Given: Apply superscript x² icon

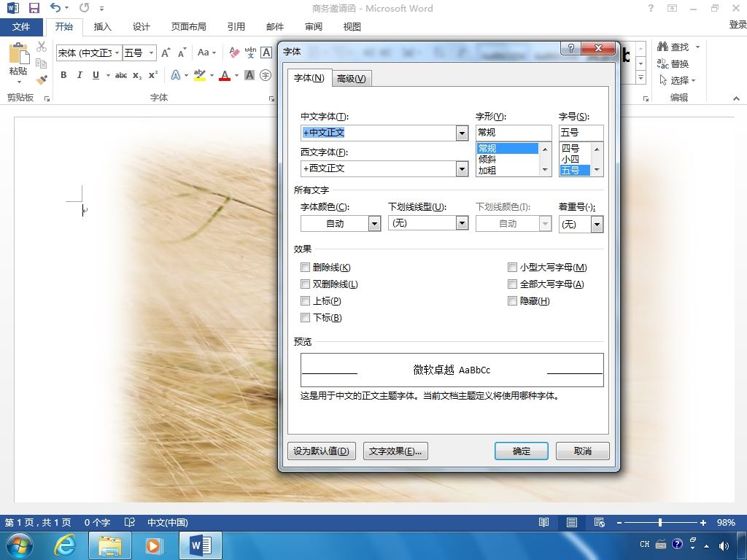Looking at the screenshot, I should pos(153,75).
